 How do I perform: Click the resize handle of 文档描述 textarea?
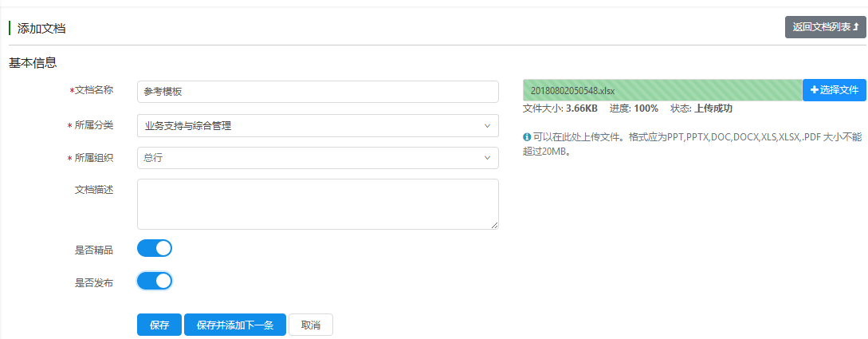click(x=495, y=226)
